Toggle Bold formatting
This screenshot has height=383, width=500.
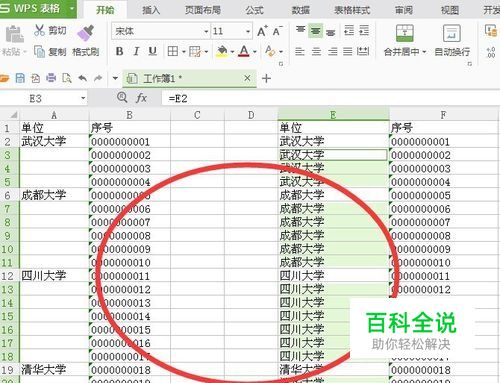(119, 51)
